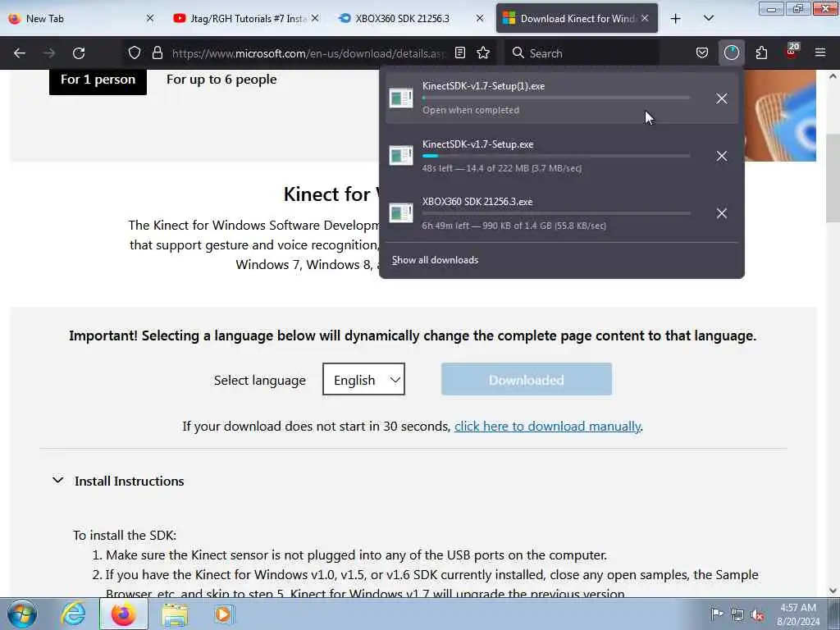840x630 pixels.
Task: Go back with the browser back arrow
Action: click(x=20, y=53)
